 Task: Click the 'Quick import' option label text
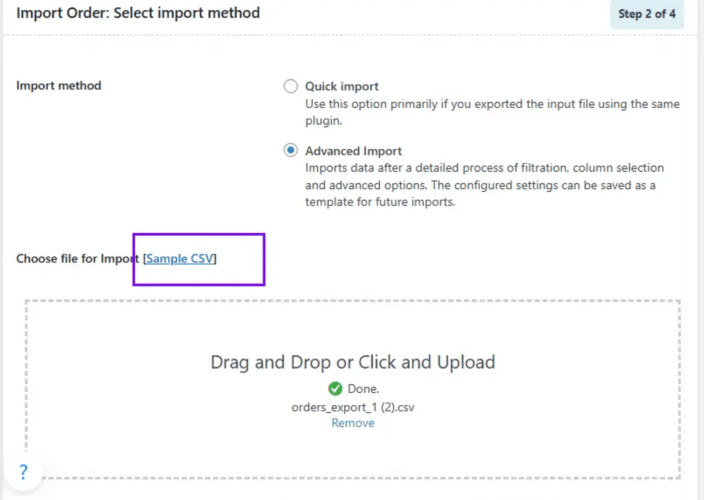[x=342, y=86]
